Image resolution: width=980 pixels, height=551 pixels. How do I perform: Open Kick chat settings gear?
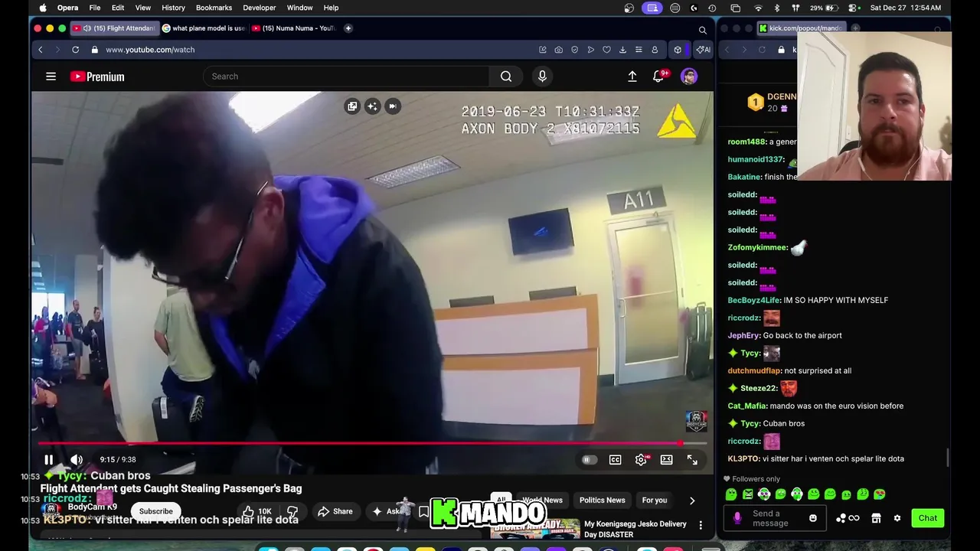[x=897, y=518]
